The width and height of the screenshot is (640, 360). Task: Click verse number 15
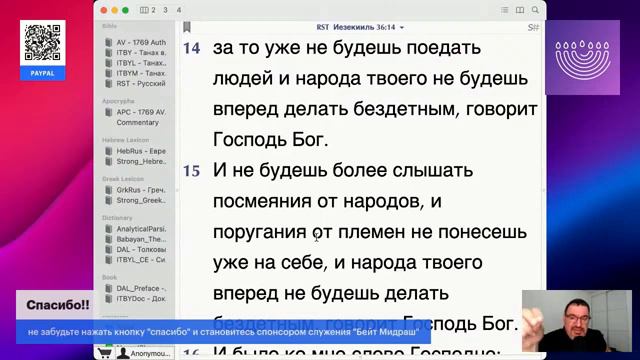191,171
